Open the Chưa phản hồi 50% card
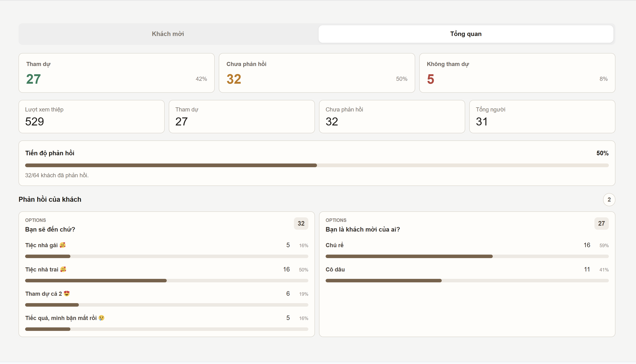The width and height of the screenshot is (636, 364). click(x=317, y=73)
